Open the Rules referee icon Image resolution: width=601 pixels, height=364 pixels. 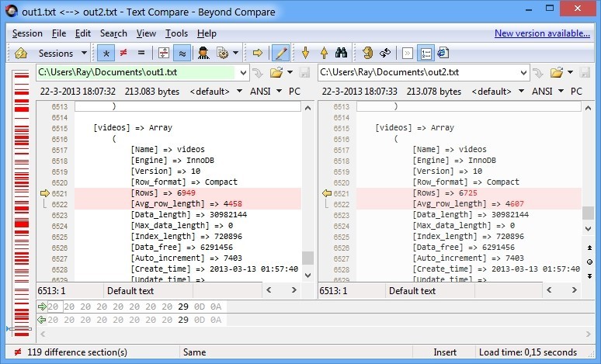pyautogui.click(x=203, y=54)
